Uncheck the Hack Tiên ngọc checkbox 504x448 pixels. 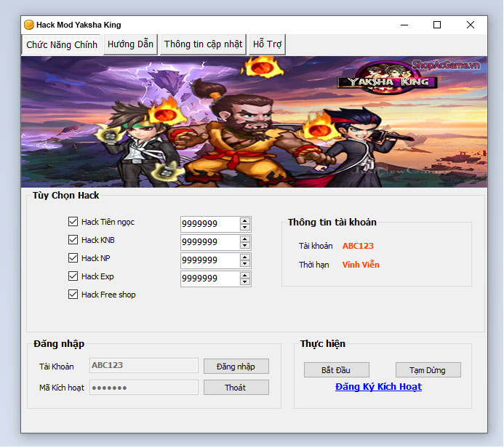pos(73,222)
